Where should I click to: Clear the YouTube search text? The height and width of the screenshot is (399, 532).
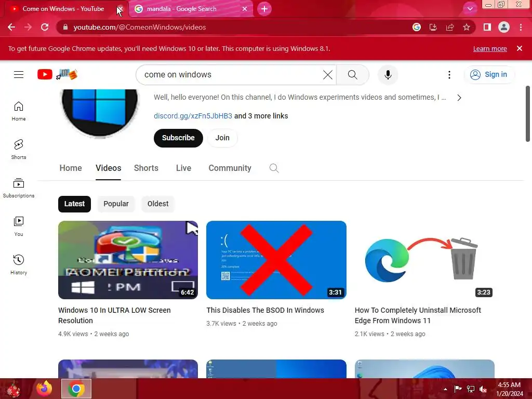(328, 75)
